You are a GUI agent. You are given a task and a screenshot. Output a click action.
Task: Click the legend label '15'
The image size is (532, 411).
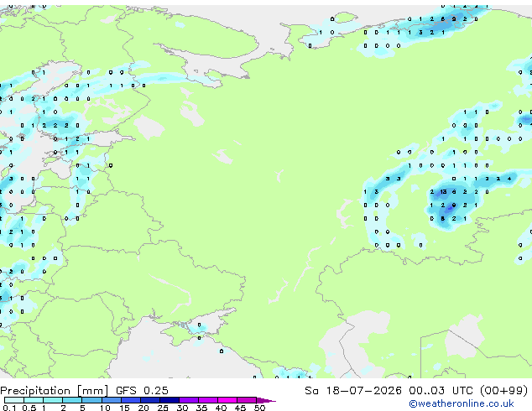[x=124, y=408]
